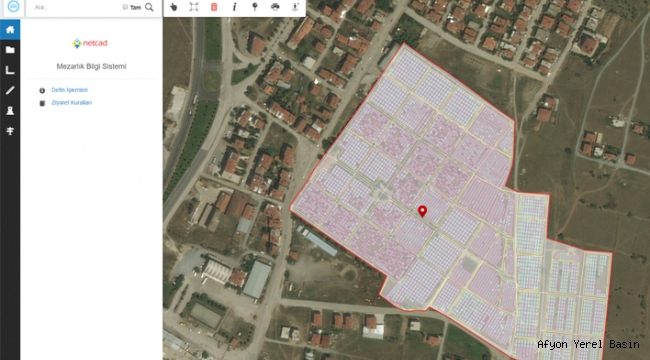Click the netcad logo
The width and height of the screenshot is (650, 360).
[x=90, y=43]
